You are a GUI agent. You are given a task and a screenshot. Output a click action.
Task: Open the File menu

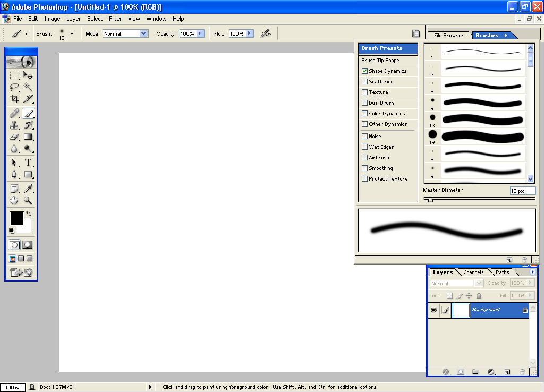click(18, 19)
